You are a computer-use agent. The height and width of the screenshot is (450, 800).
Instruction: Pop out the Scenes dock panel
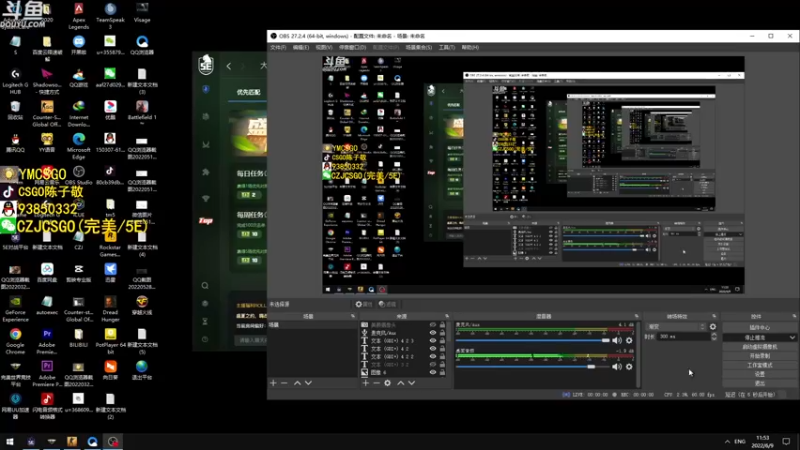click(353, 316)
